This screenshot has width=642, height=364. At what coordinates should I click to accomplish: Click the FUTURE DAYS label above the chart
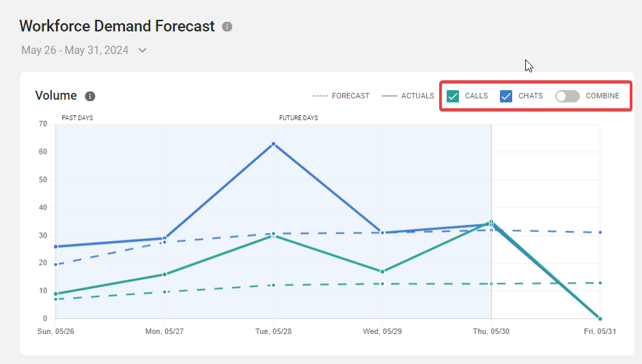click(298, 118)
